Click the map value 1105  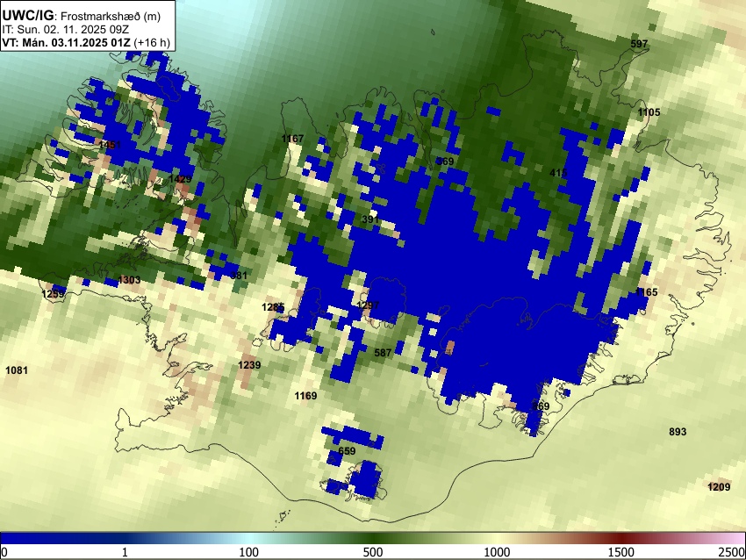click(x=649, y=112)
